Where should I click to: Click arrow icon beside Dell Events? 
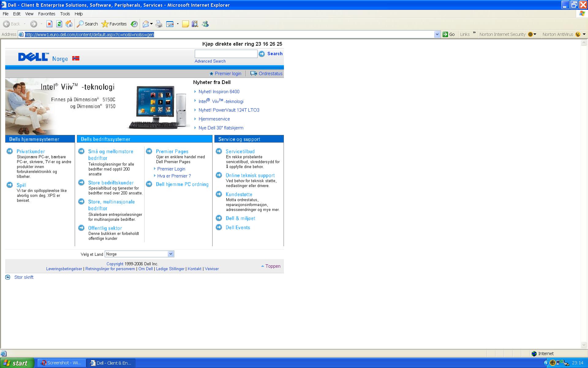tap(219, 227)
